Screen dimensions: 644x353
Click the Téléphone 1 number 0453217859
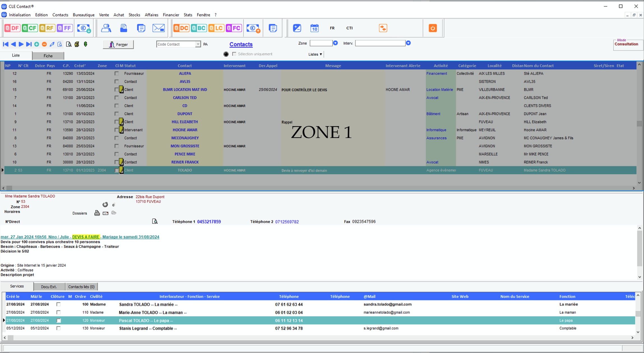pos(209,222)
